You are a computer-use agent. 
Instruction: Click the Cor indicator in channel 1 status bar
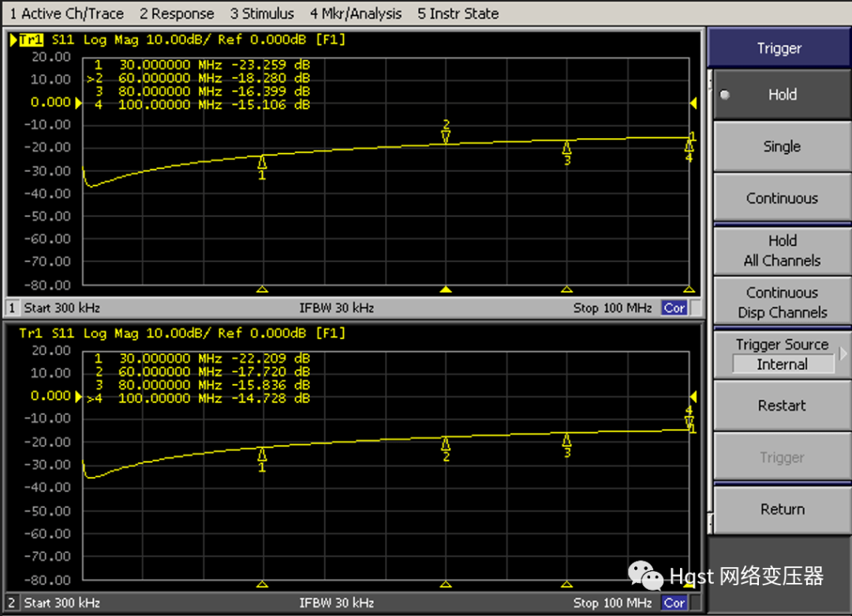tap(674, 308)
